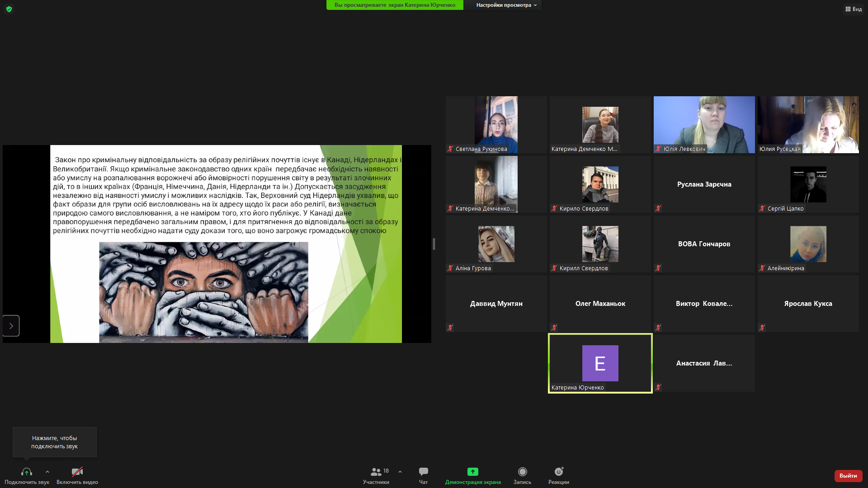Click the Сергій Цапко participant tile

tap(808, 184)
